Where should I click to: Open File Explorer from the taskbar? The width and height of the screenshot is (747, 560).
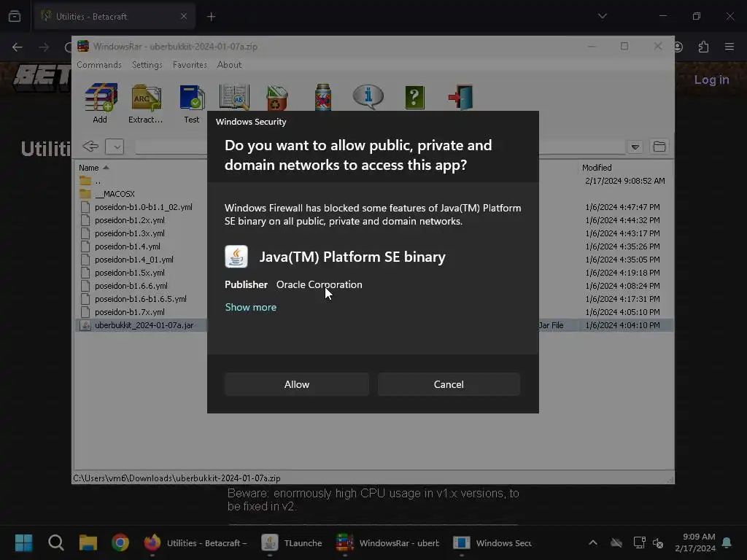[x=88, y=542]
